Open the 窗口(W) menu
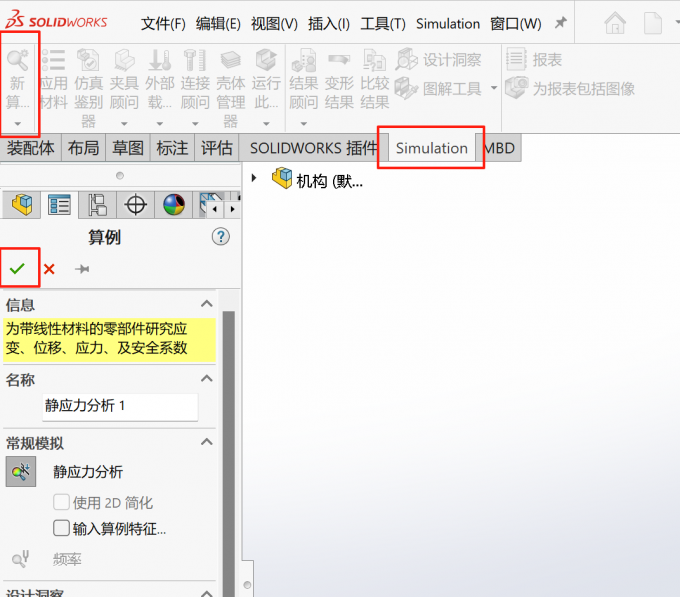680x597 pixels. 516,24
